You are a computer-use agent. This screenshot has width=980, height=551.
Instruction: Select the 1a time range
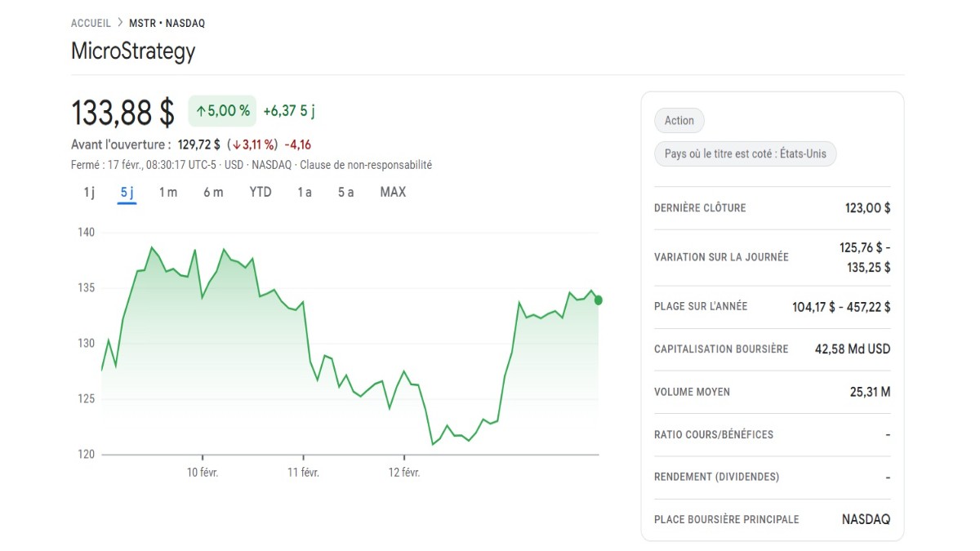304,192
